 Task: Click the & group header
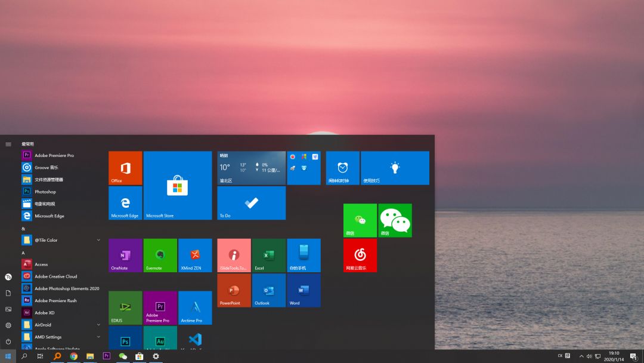point(23,229)
